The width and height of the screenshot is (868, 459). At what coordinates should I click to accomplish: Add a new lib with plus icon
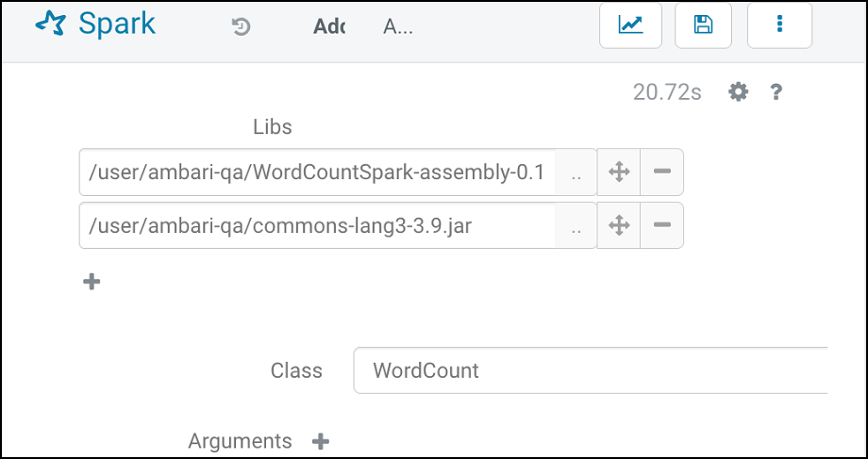92,282
